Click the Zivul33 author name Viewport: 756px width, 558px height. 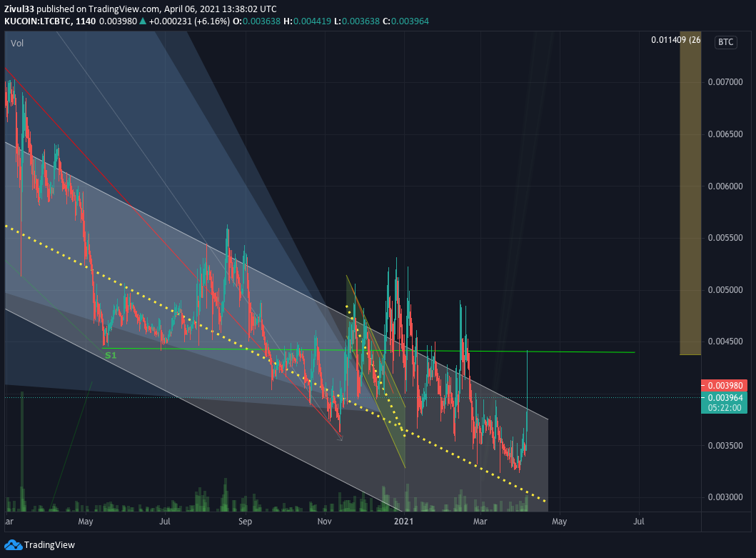(x=19, y=9)
